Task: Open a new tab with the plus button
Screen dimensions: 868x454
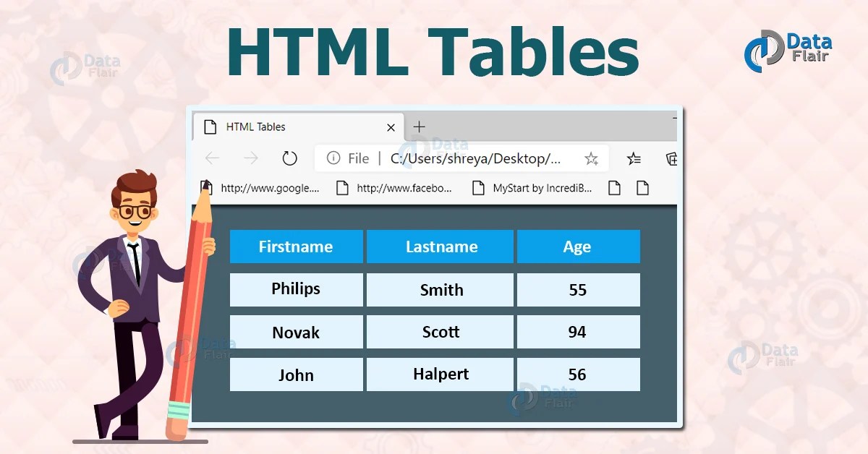Action: point(418,127)
